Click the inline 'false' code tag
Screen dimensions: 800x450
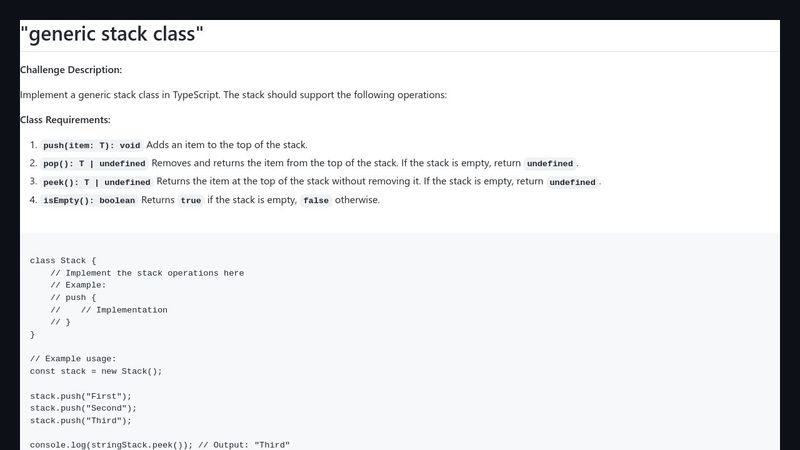tap(316, 201)
